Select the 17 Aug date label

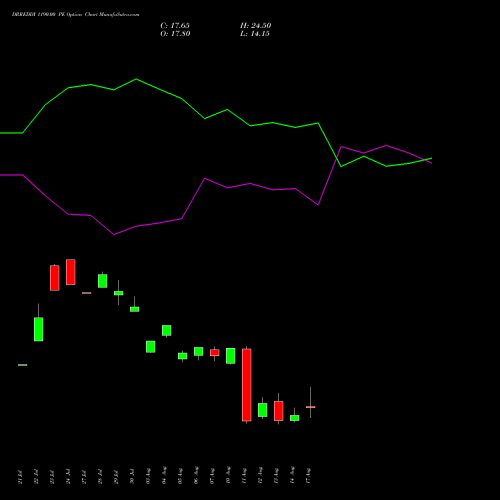pos(308,476)
